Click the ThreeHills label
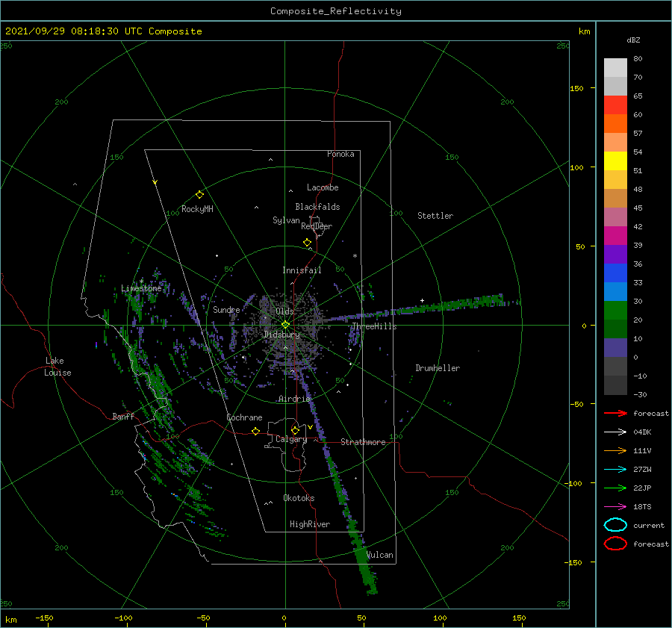Screen dimensions: 672x628 coord(374,326)
